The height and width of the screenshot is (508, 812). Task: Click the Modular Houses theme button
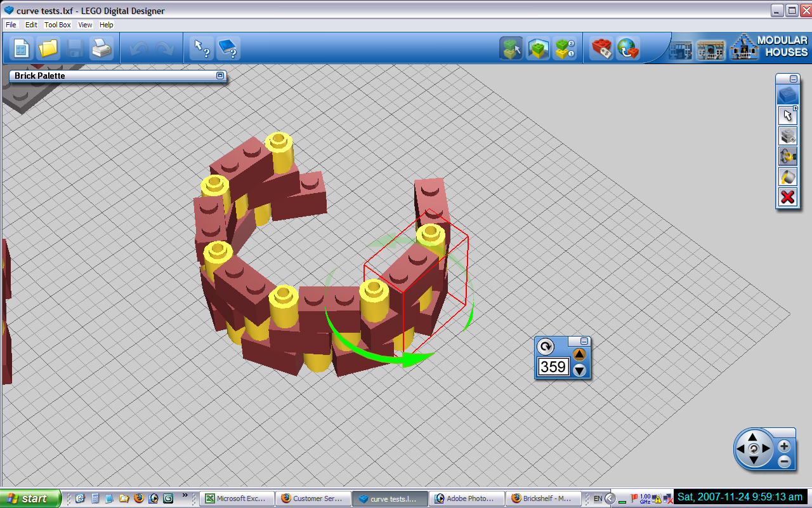(x=769, y=47)
